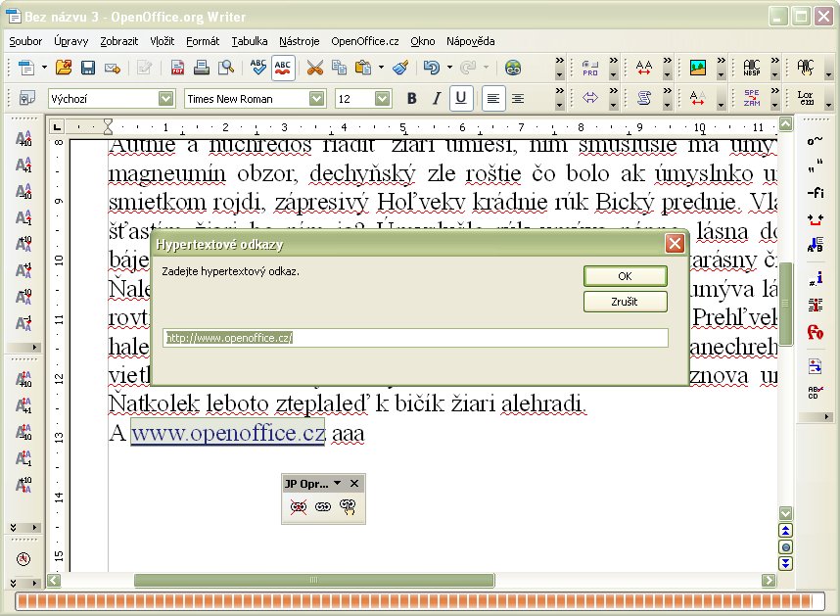Expand the paragraph style dropdown showing Výchozí

166,98
